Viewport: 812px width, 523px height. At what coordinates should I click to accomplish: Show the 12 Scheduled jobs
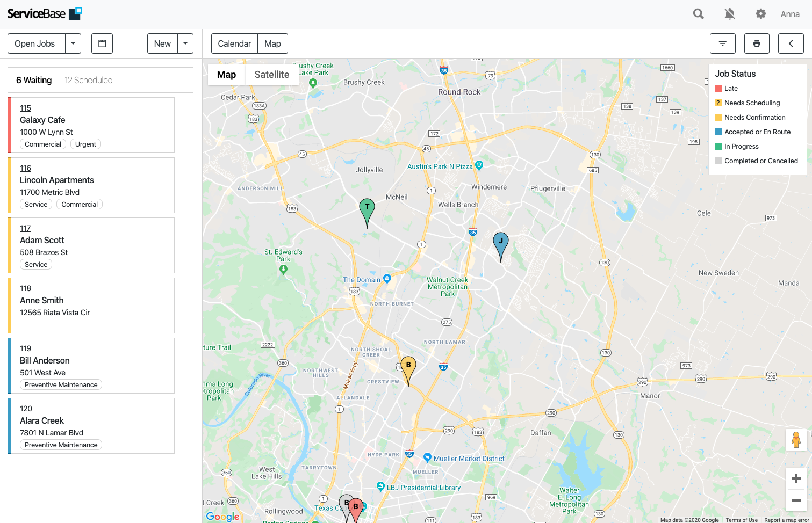coord(88,79)
